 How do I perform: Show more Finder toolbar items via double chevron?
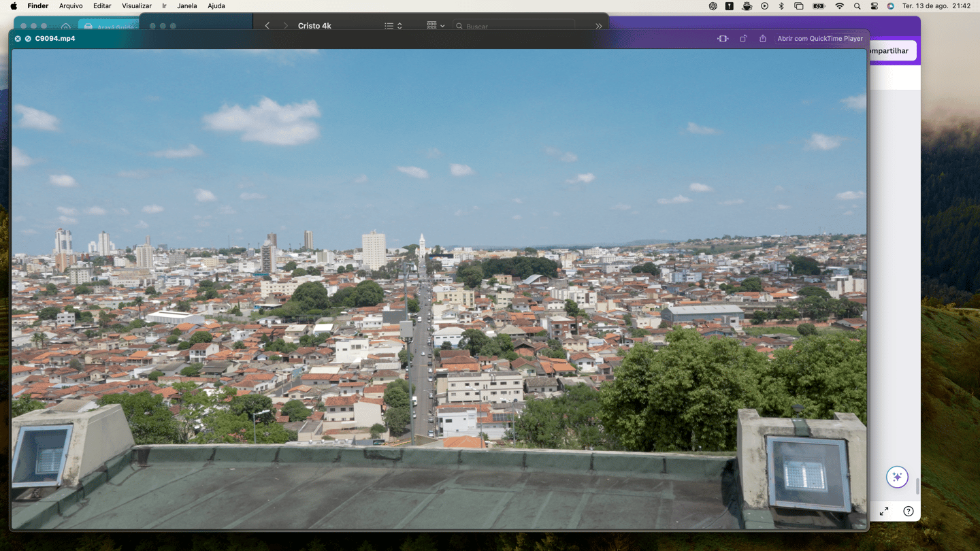[x=599, y=26]
